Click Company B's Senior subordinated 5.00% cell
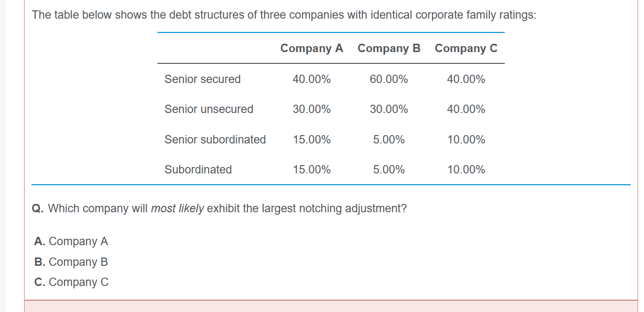The image size is (644, 312). (389, 140)
